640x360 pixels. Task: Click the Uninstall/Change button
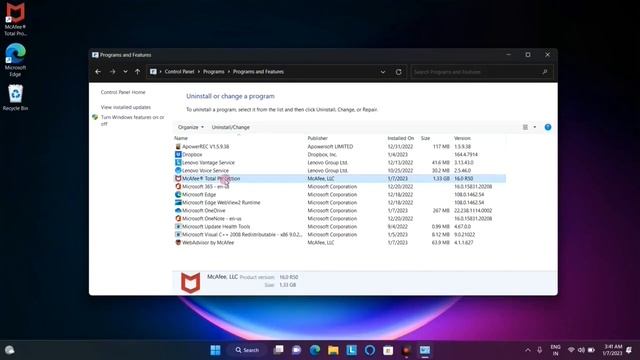pos(231,127)
